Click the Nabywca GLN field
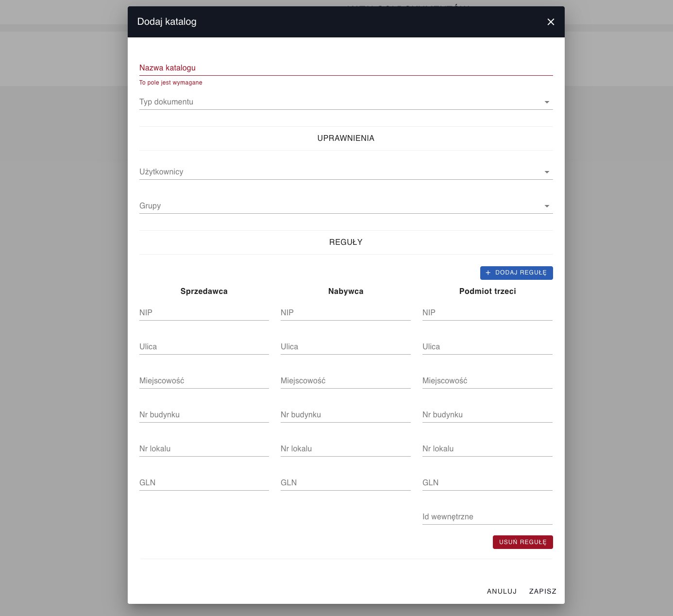 point(345,483)
